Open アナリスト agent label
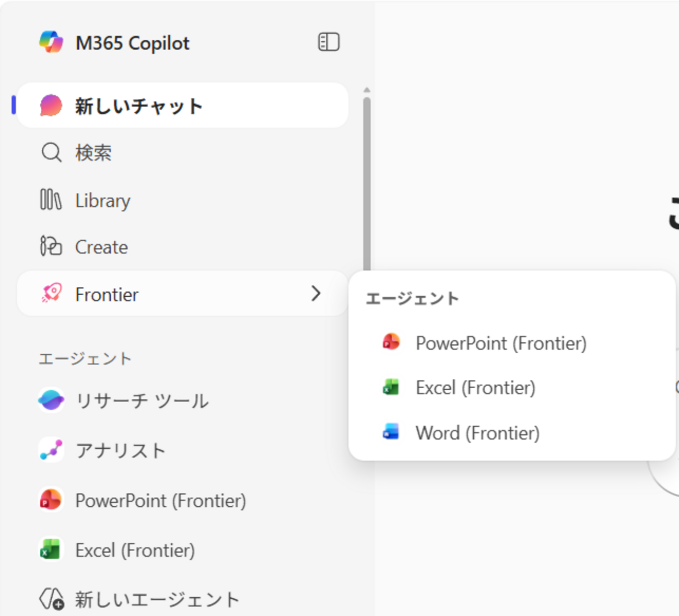679x616 pixels. [121, 450]
